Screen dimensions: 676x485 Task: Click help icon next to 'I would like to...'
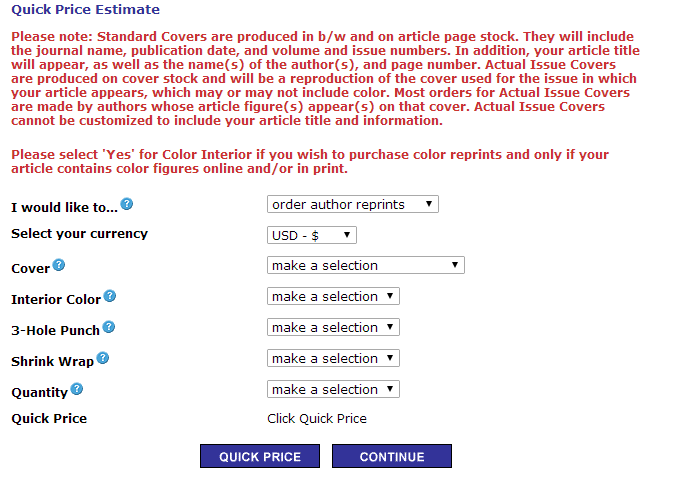pos(127,205)
